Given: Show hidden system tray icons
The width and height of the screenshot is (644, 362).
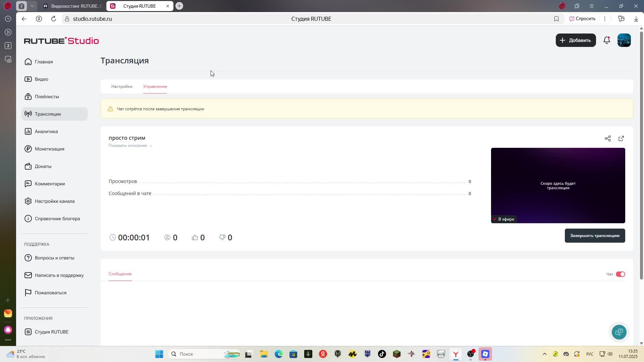Looking at the screenshot, I should [544, 354].
